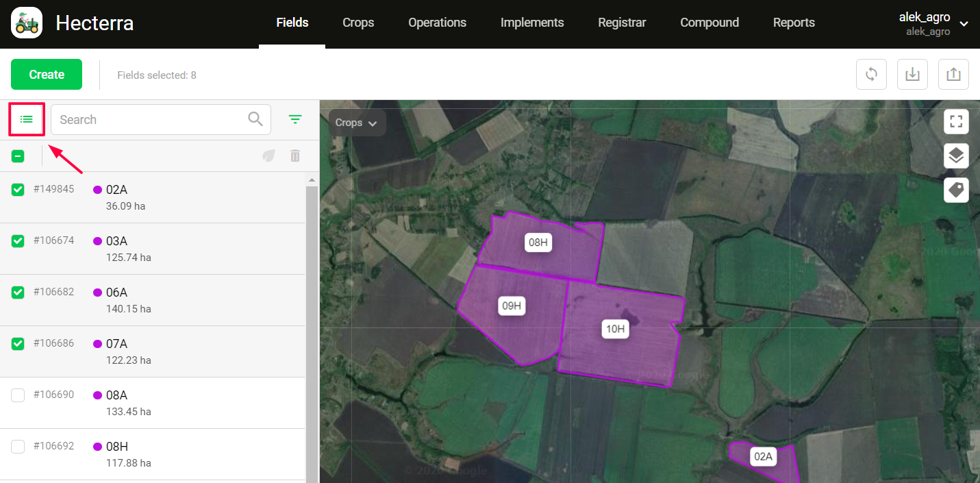Click the crop color dot next to 06A
This screenshot has width=980, height=483.
tap(96, 292)
